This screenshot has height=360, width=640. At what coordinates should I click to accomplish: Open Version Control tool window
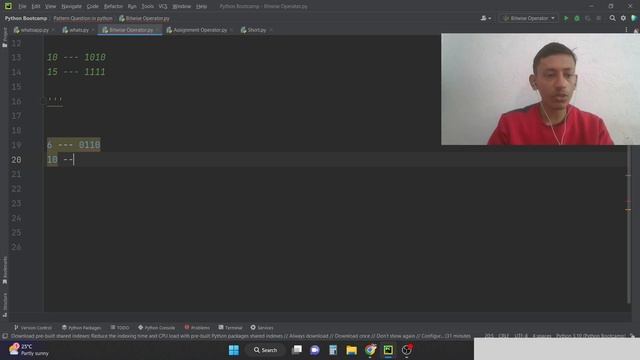coord(33,328)
